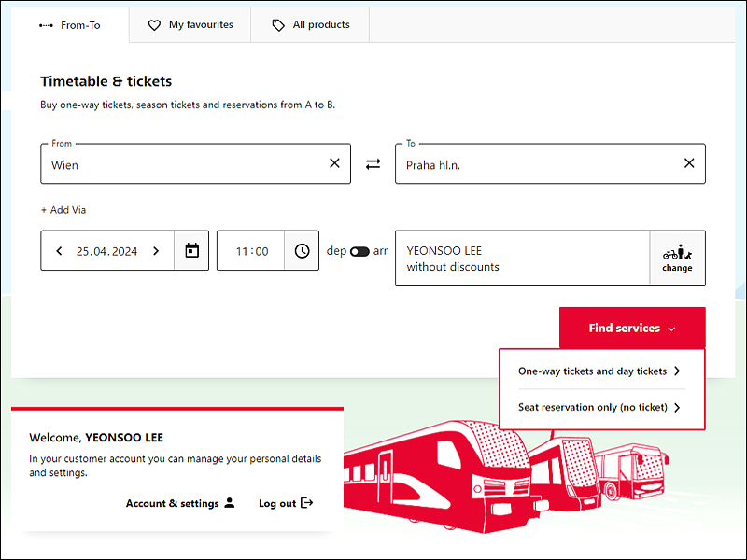Clear the From field with X icon
Screen dimensions: 747x560
click(x=334, y=163)
